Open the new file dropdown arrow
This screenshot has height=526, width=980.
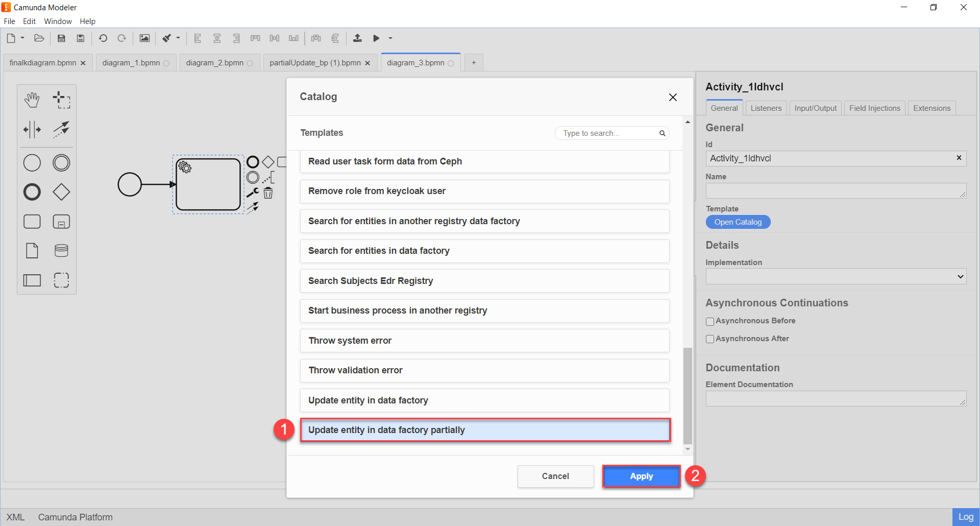(x=22, y=38)
